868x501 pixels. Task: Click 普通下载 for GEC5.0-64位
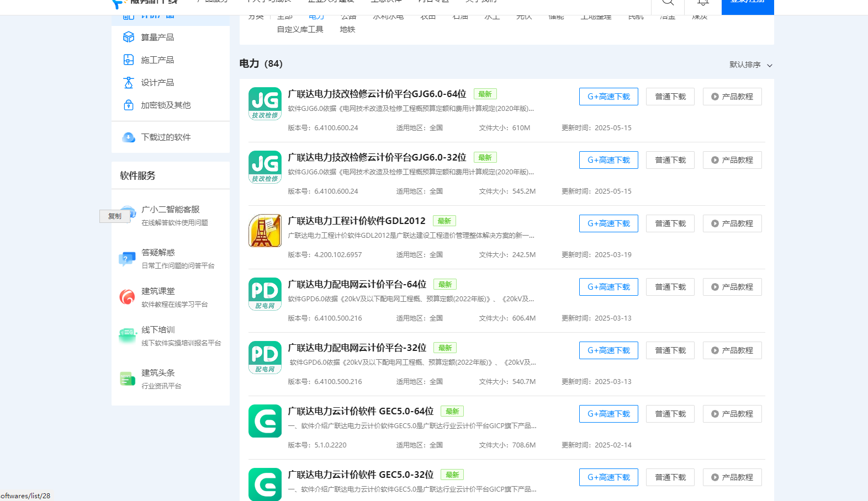(670, 414)
